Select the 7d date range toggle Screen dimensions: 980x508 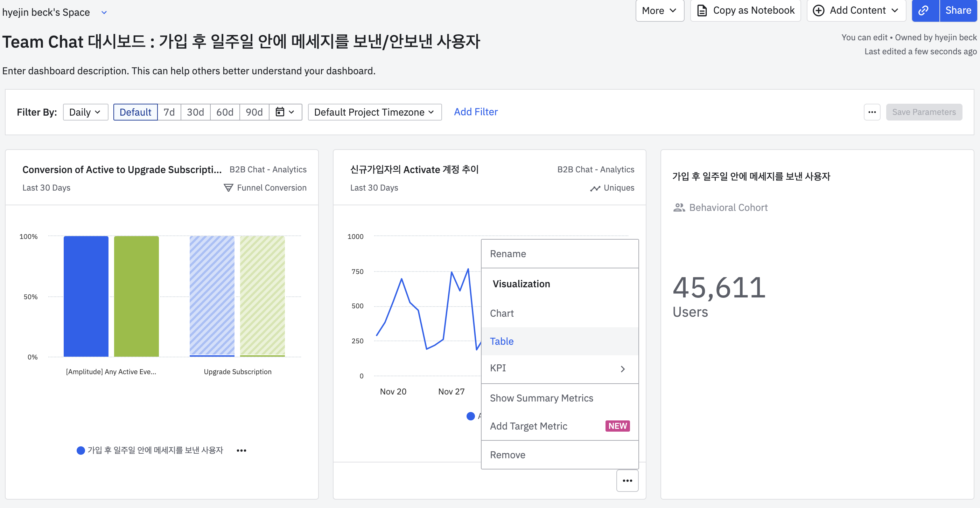169,112
